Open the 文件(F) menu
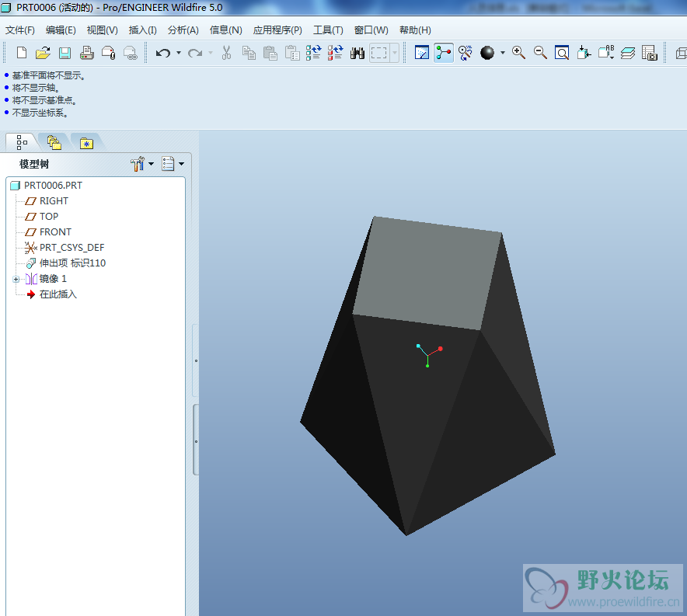The image size is (687, 616). pyautogui.click(x=20, y=30)
